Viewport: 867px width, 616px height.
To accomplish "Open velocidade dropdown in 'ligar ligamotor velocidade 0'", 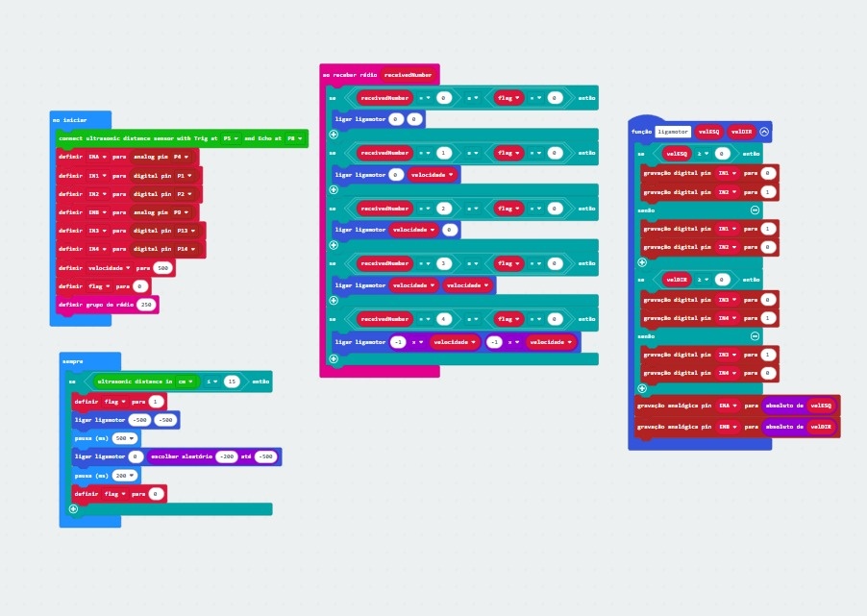I will (x=413, y=230).
